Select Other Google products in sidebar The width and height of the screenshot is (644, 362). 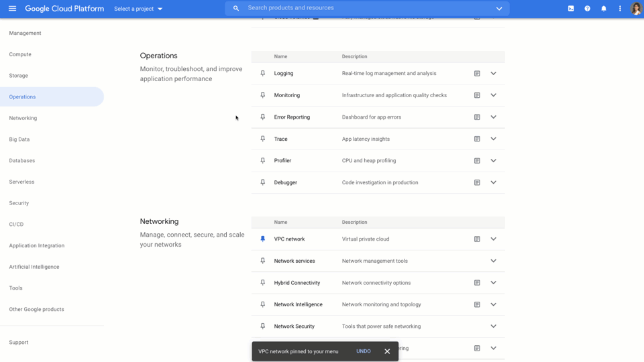point(36,310)
